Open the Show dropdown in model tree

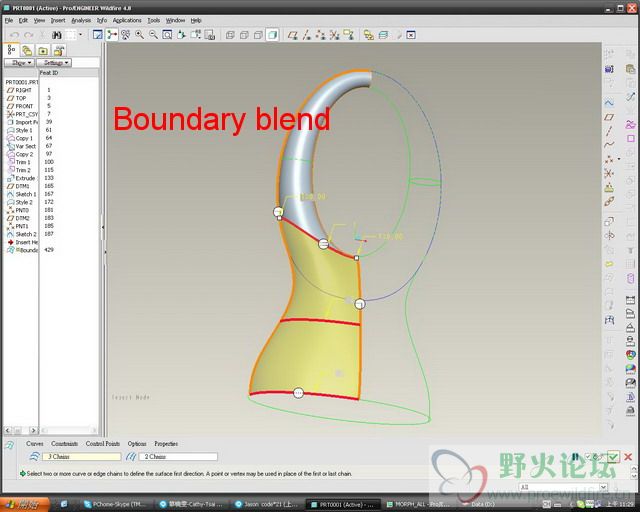click(x=20, y=62)
